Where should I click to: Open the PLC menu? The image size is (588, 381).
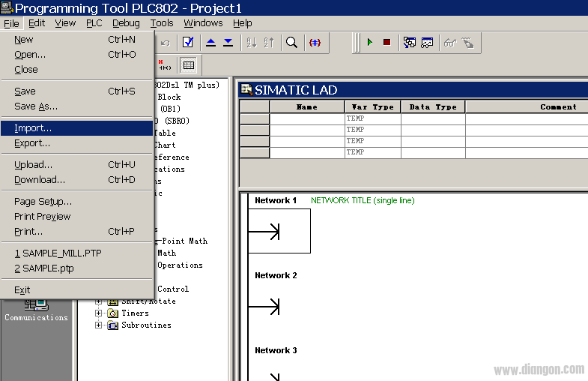(94, 23)
